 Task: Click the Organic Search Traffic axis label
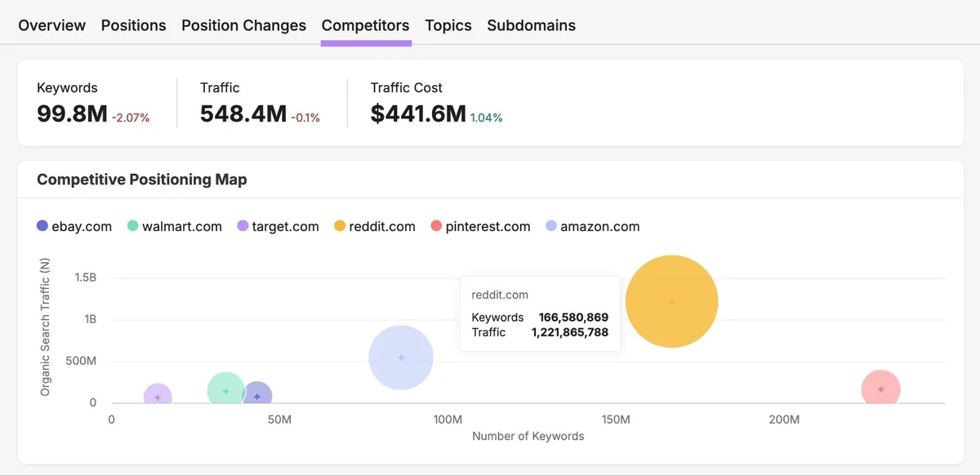pos(45,327)
